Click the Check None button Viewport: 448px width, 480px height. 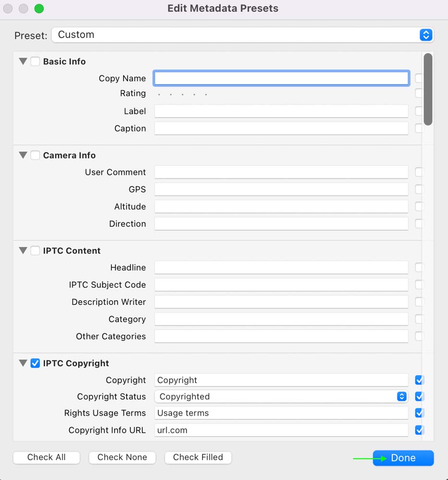tap(122, 457)
